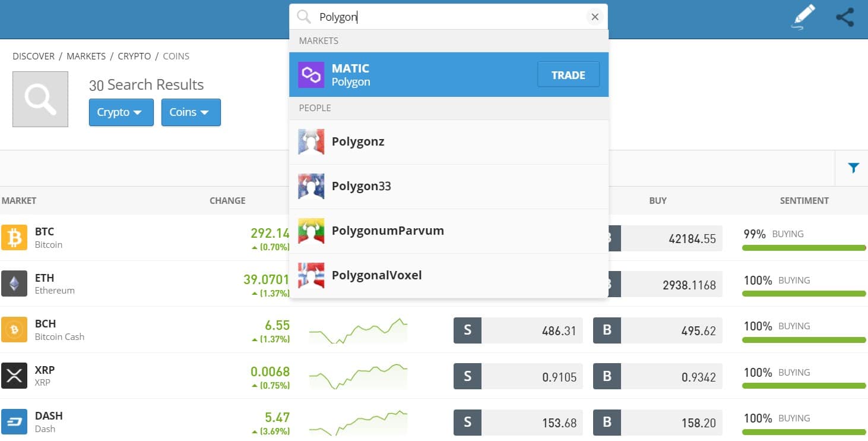Clear the search field with X button
Viewport: 868px width, 441px height.
(x=594, y=17)
